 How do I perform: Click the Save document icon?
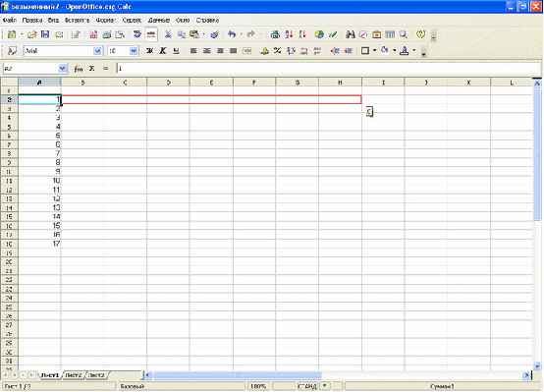tap(45, 34)
